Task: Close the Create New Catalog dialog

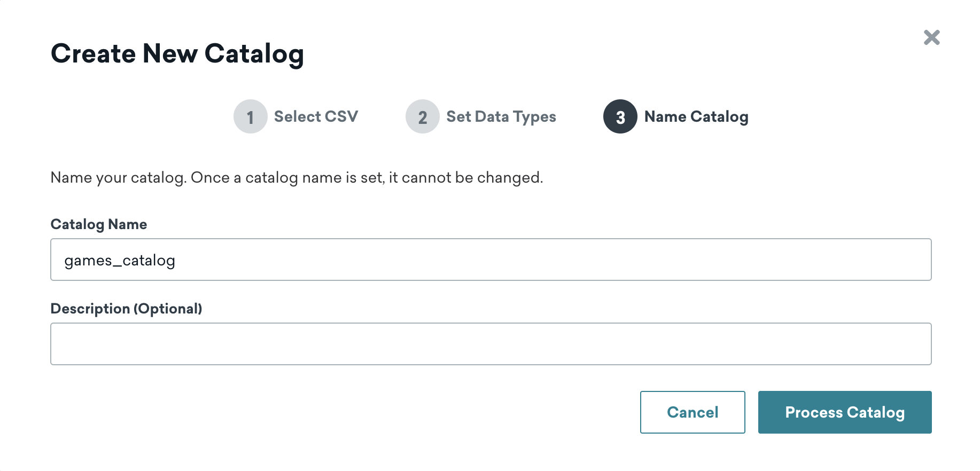Action: tap(931, 37)
